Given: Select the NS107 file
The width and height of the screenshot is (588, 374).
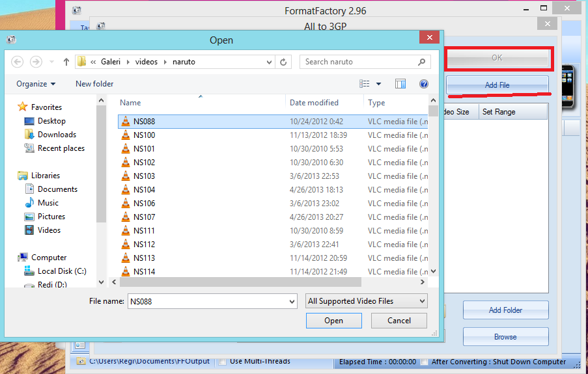Looking at the screenshot, I should 273,217.
